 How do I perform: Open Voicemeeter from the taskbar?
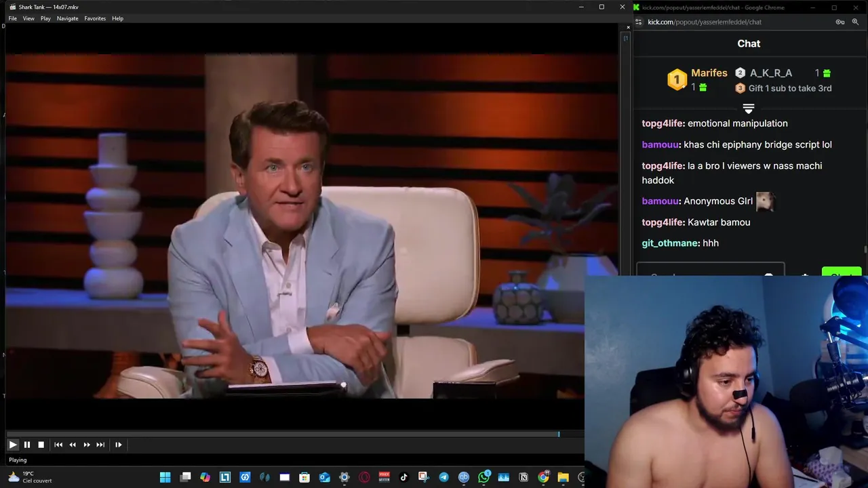[x=384, y=477]
